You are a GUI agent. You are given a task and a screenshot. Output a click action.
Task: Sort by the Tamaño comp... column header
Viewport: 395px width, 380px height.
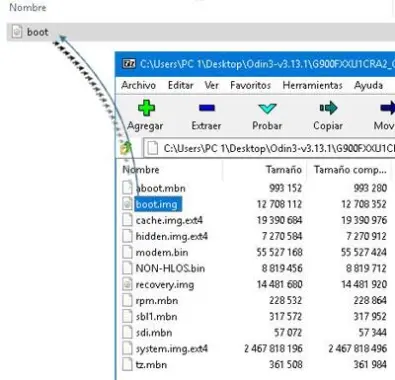pyautogui.click(x=349, y=170)
